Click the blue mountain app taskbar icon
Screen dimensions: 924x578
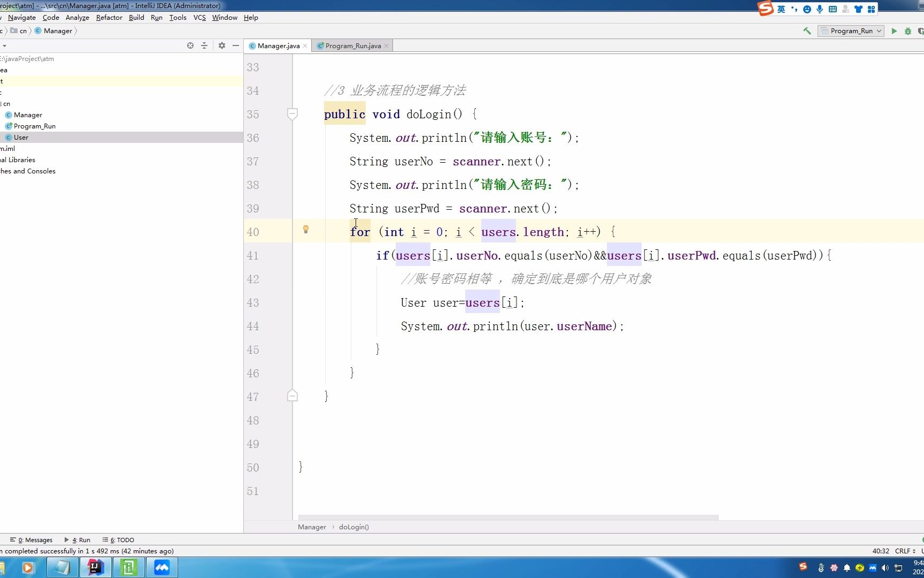point(162,567)
